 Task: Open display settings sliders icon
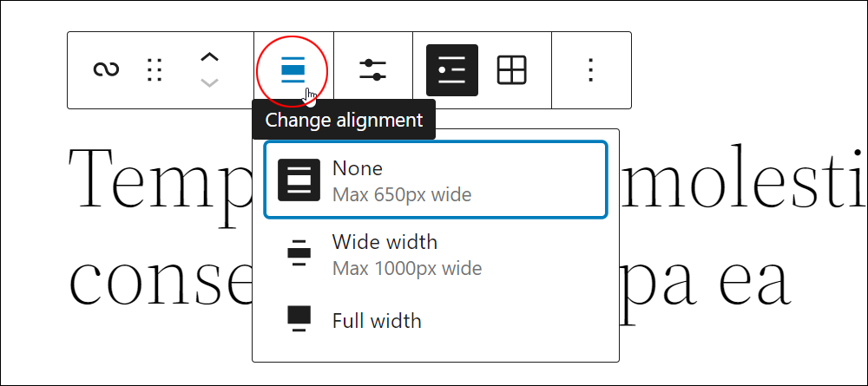click(372, 70)
